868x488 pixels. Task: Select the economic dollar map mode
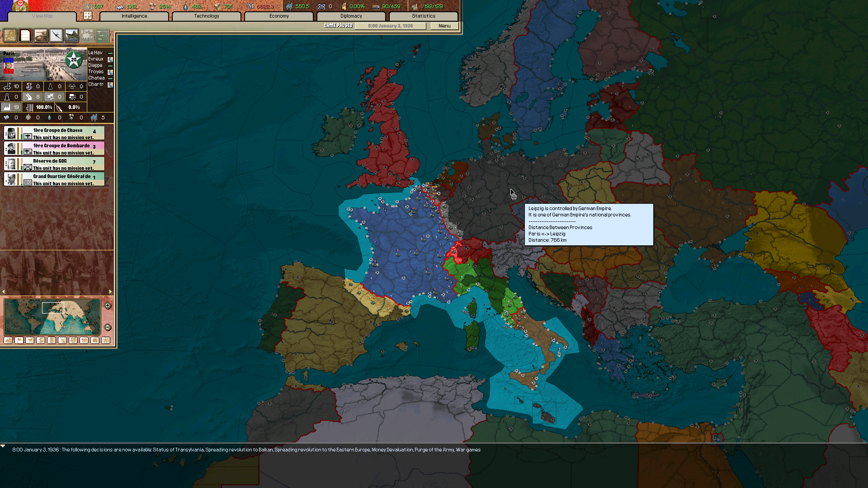coord(41,340)
